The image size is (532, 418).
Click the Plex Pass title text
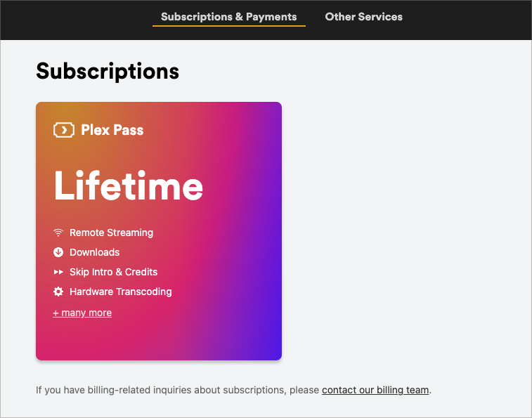tap(112, 130)
